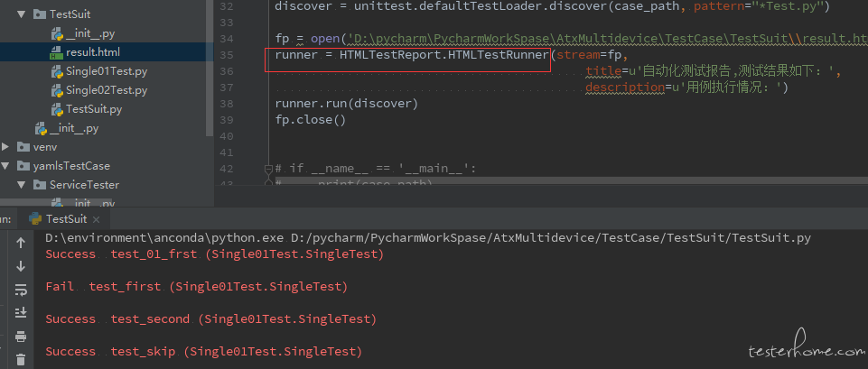Open Single02Test.py from project tree
The image size is (868, 369).
point(107,90)
